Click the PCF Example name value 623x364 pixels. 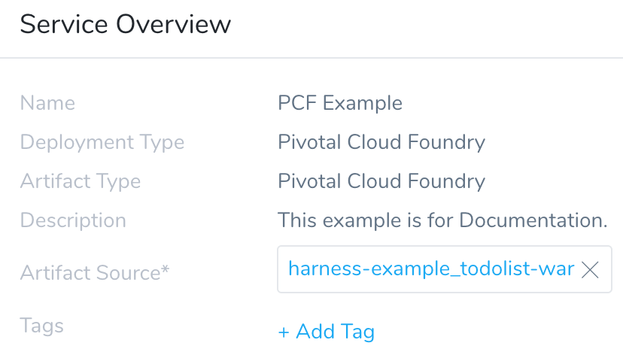(339, 103)
